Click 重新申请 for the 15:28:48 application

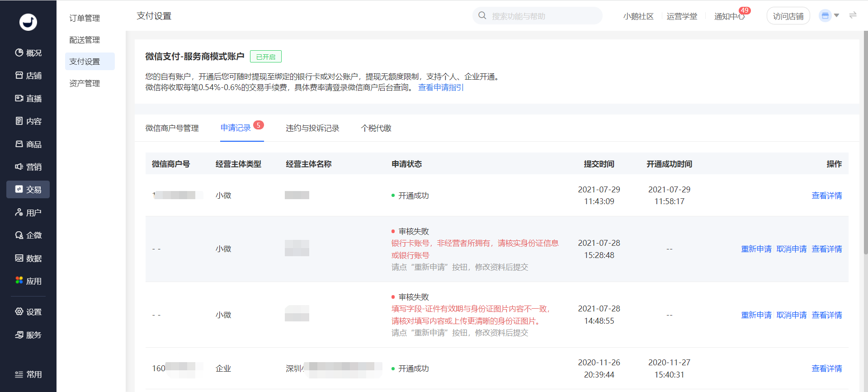pyautogui.click(x=756, y=249)
